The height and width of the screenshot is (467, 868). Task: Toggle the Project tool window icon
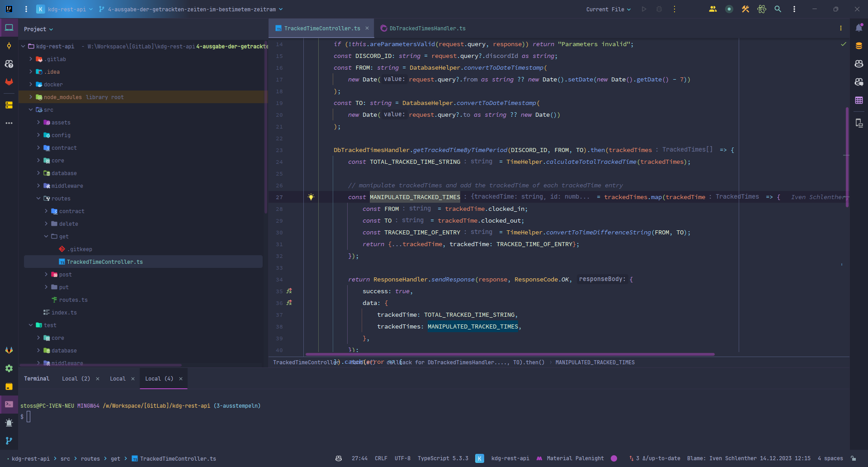9,28
